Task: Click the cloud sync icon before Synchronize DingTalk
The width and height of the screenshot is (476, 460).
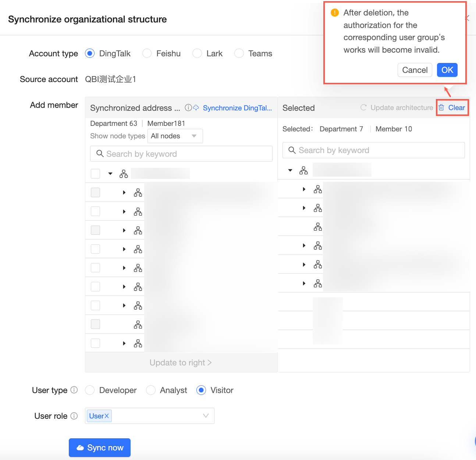Action: coord(196,107)
